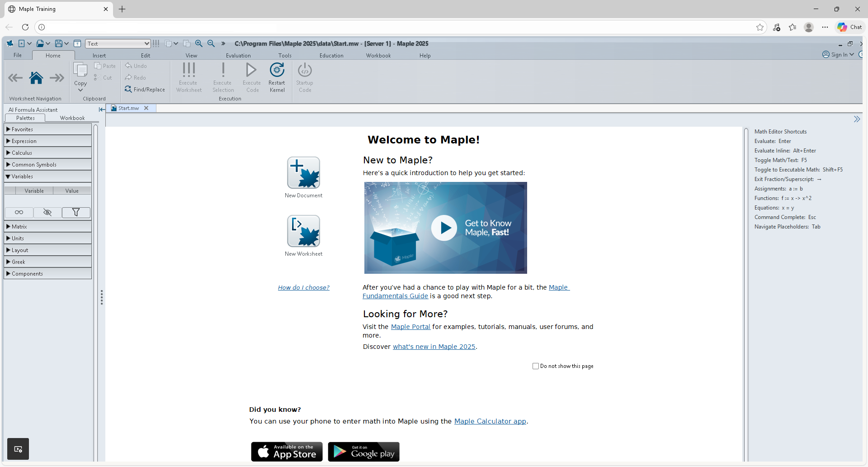Viewport: 868px width, 467px height.
Task: Click the bottom-left screen capture icon
Action: (x=18, y=449)
